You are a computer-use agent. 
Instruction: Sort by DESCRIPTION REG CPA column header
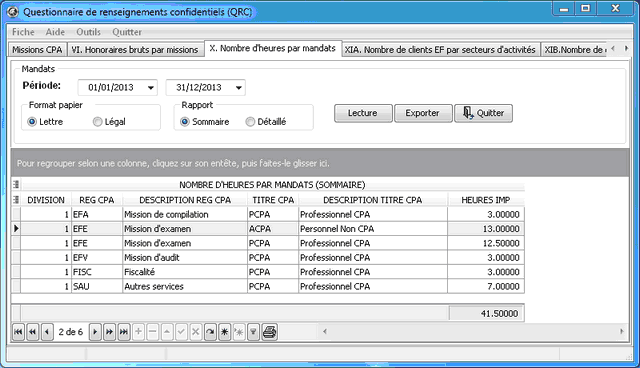tap(185, 200)
